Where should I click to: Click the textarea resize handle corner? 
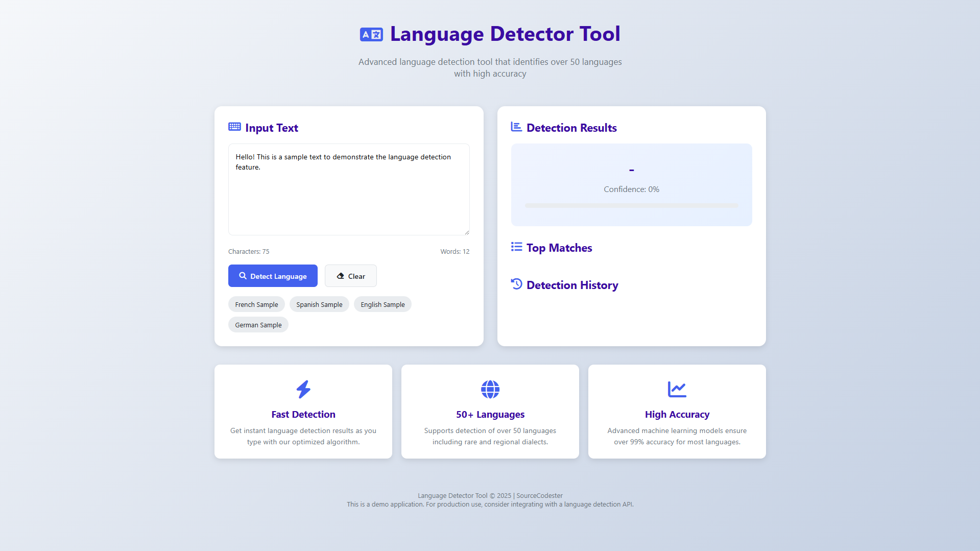coord(466,232)
